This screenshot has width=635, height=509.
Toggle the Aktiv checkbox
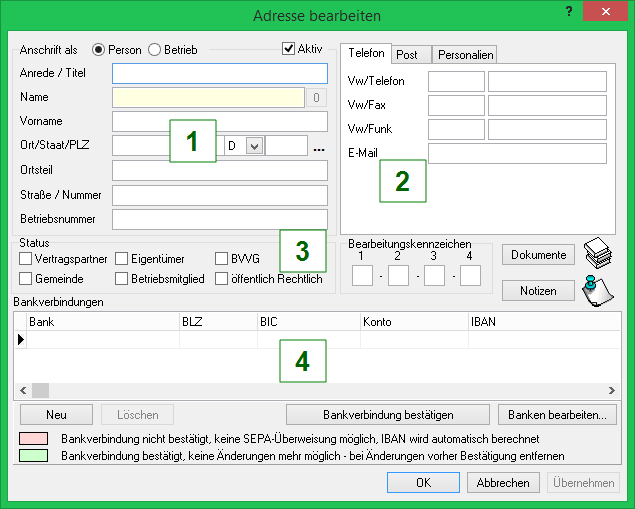pyautogui.click(x=289, y=48)
